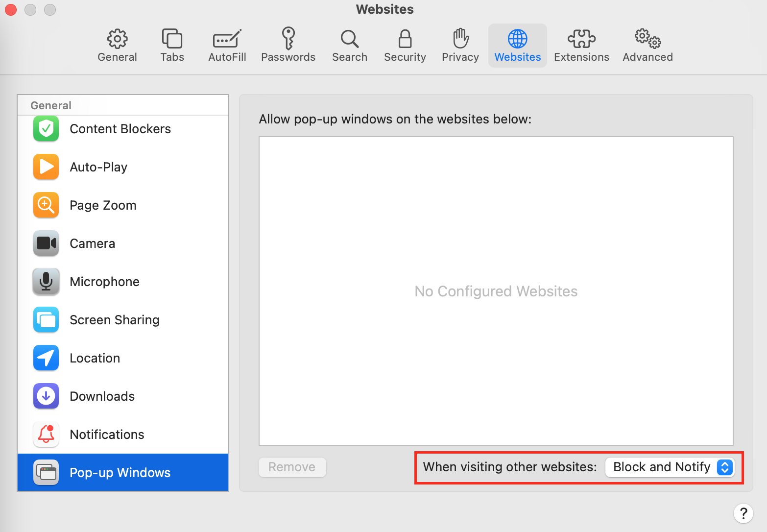Click the Content Blockers shield icon
The width and height of the screenshot is (767, 532).
(x=46, y=129)
